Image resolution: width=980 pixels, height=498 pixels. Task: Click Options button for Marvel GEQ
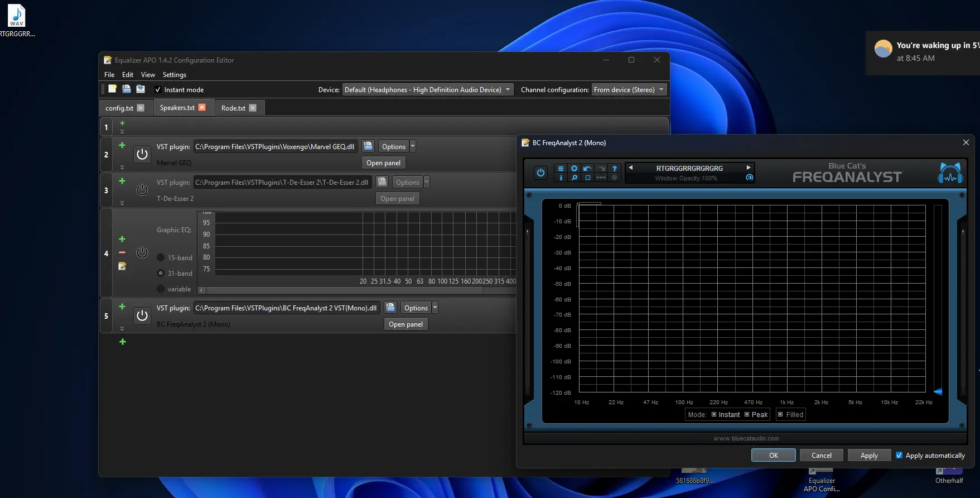pos(394,146)
